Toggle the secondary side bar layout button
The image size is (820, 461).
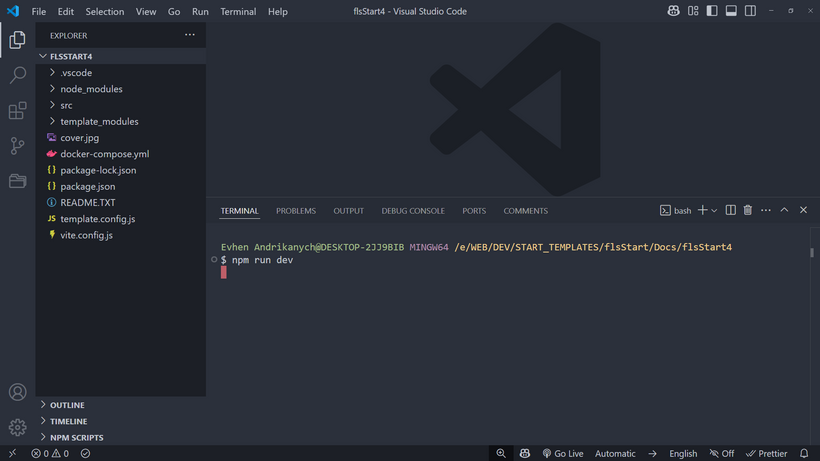(750, 11)
